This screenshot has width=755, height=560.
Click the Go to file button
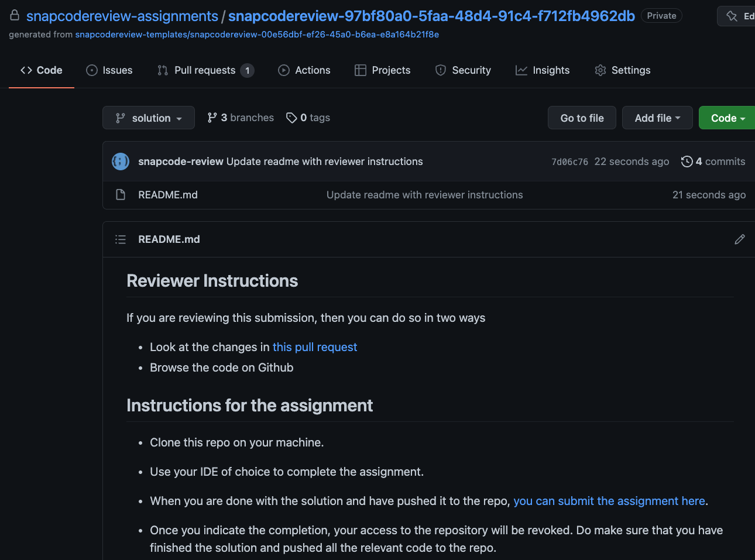click(x=582, y=118)
